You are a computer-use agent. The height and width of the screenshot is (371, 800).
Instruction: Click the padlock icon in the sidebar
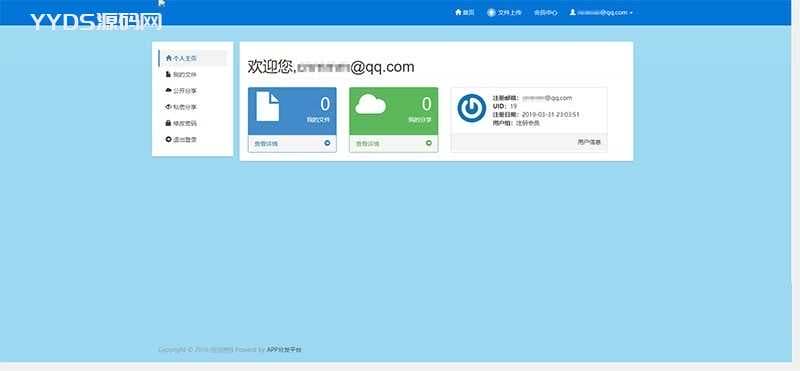(x=168, y=123)
